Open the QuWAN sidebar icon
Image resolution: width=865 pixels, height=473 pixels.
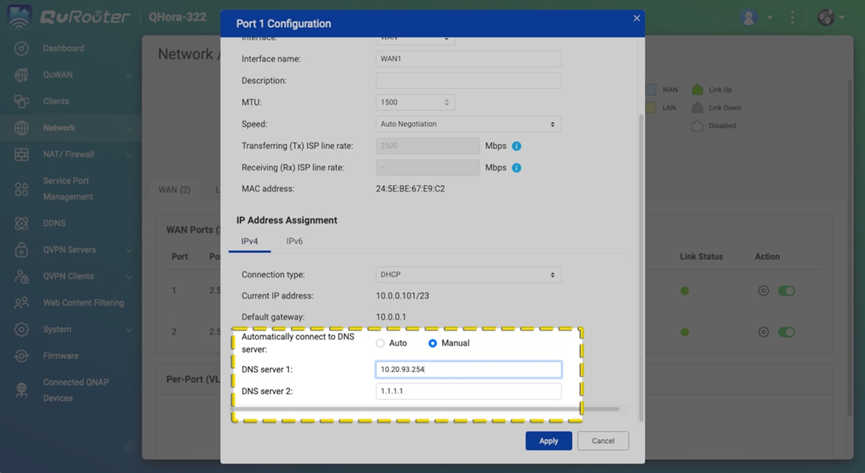click(21, 75)
